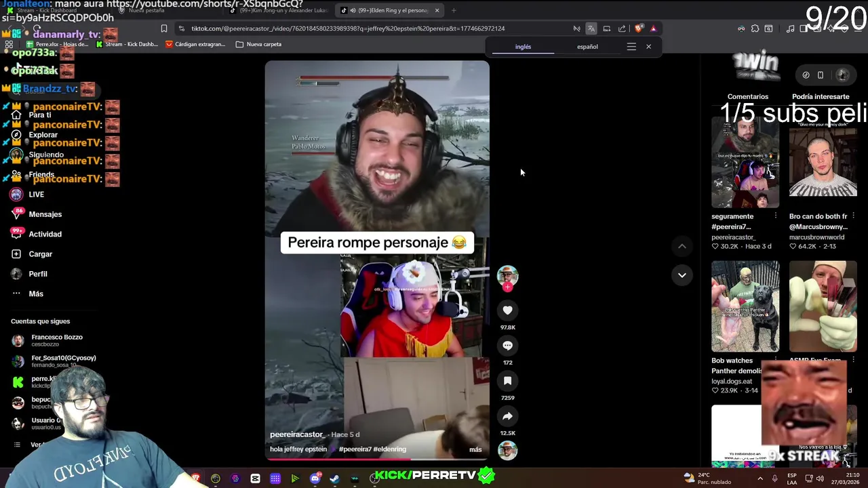Image resolution: width=868 pixels, height=488 pixels.
Task: Select the inglés translation tab
Action: pyautogui.click(x=523, y=47)
